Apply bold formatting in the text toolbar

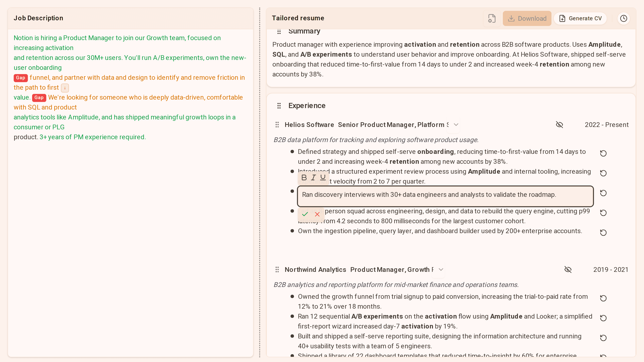coord(304,178)
